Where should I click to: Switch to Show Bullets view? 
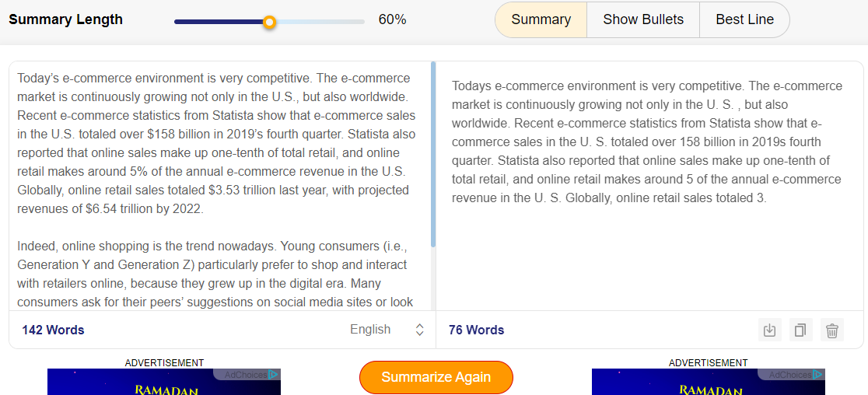click(x=643, y=20)
